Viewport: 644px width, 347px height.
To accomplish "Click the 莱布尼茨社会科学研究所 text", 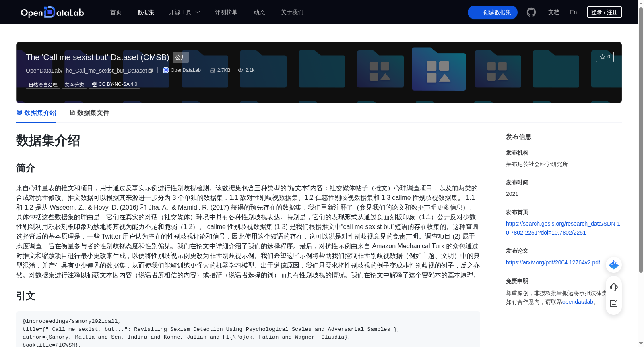I will click(x=537, y=164).
